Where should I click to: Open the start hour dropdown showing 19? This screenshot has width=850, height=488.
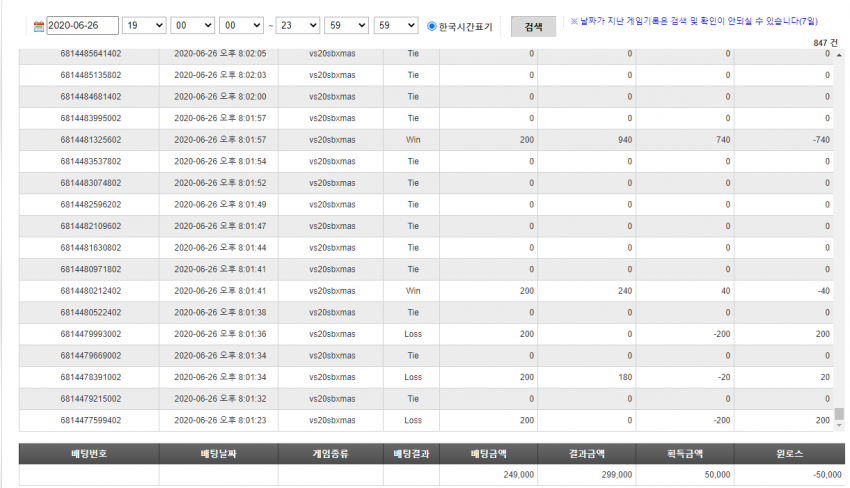(x=144, y=25)
